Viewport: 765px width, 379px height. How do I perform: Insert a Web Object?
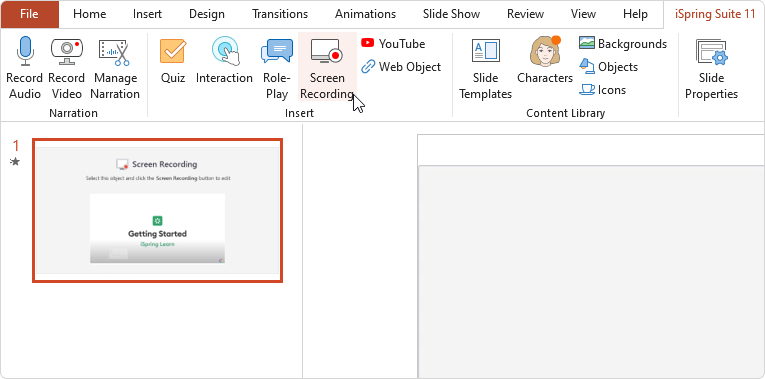(401, 66)
